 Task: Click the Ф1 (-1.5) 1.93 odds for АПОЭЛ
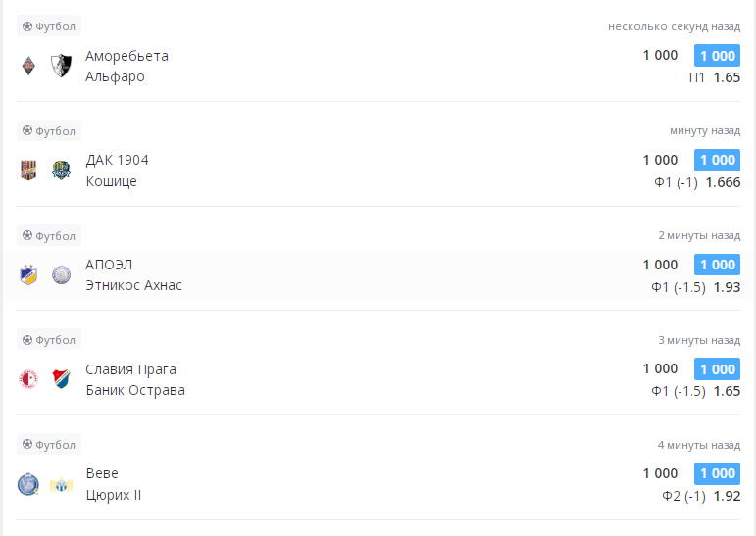tap(695, 285)
